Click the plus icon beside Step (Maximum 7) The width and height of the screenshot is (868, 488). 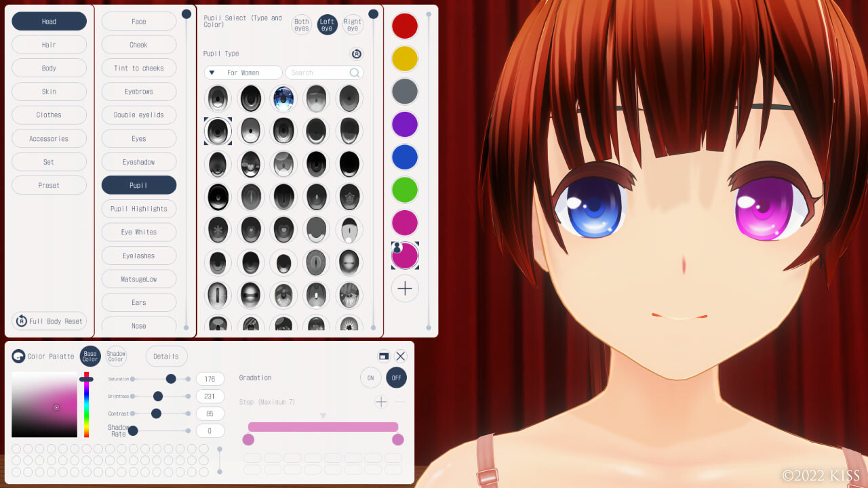click(380, 401)
